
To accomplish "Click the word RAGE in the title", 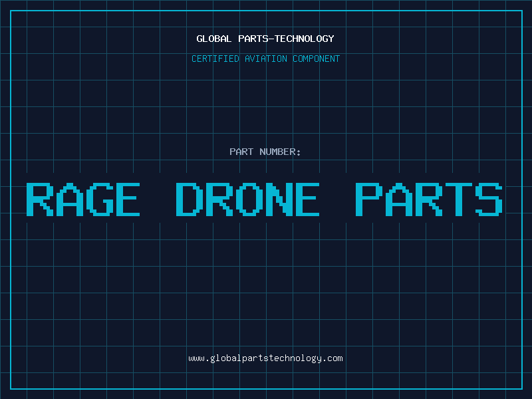I will 83,199.
